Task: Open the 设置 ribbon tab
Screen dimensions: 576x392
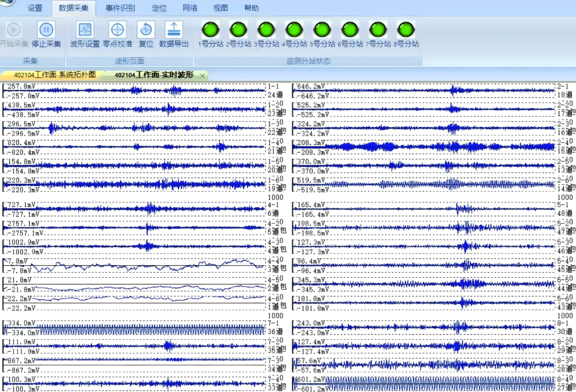Action: 35,8
